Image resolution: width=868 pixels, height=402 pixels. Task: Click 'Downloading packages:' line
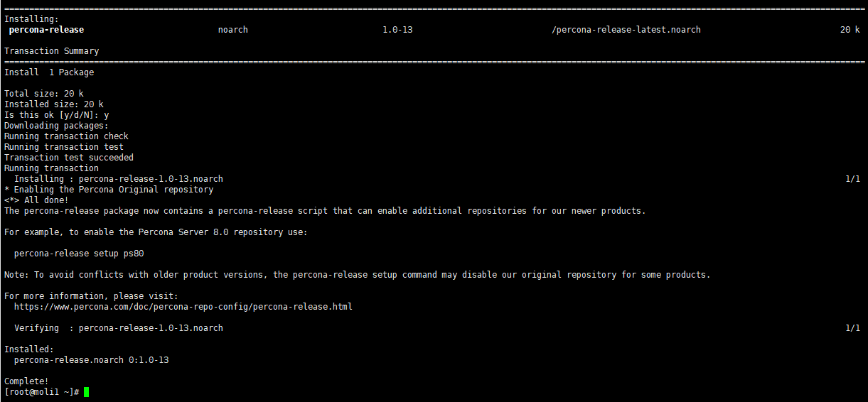(57, 126)
